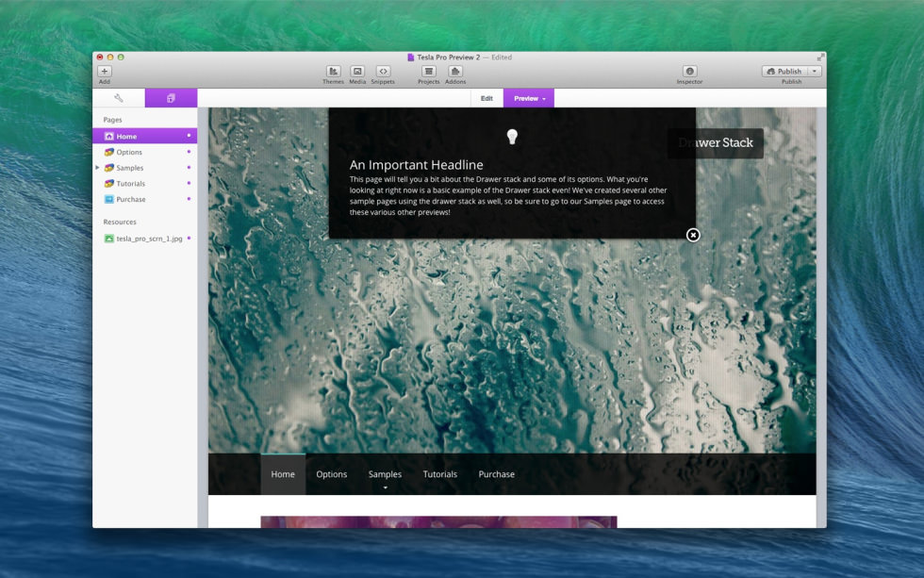Image resolution: width=924 pixels, height=578 pixels.
Task: Select the Samples page in sidebar
Action: (145, 168)
